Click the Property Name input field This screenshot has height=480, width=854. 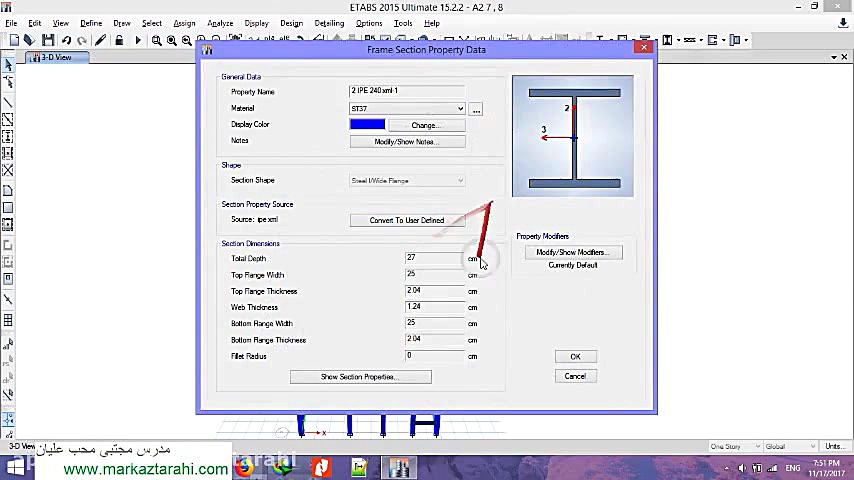tap(407, 90)
